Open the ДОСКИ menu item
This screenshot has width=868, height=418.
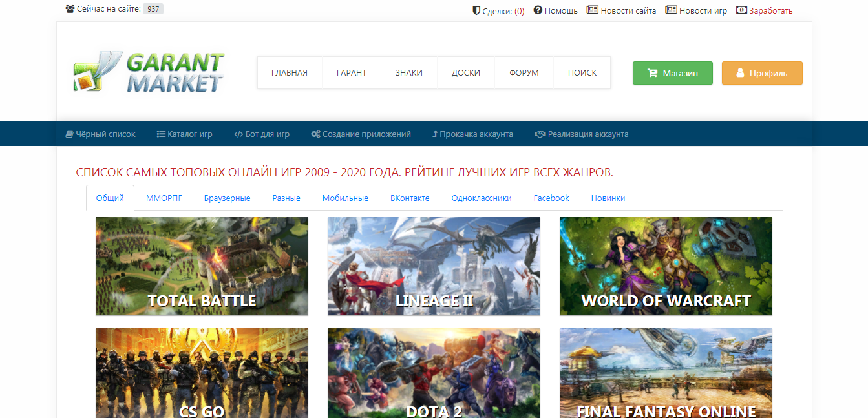click(466, 73)
